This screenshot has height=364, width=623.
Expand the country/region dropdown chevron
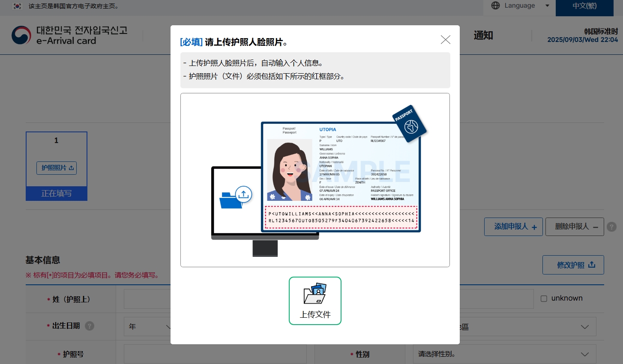[584, 327]
